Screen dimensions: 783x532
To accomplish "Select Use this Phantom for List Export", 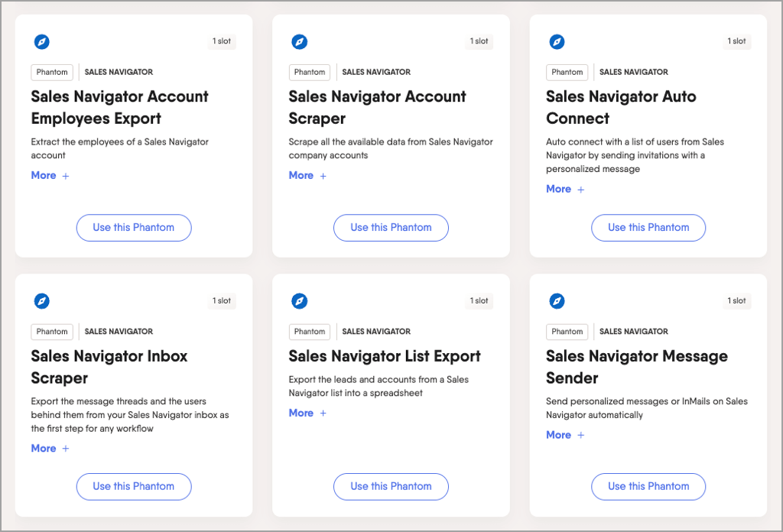I will pos(391,487).
